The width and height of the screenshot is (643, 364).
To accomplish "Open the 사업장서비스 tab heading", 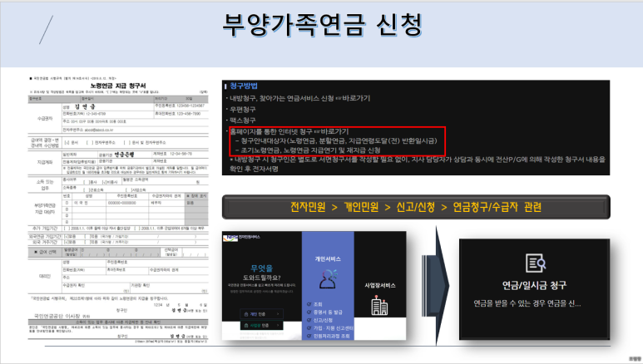I will (380, 285).
